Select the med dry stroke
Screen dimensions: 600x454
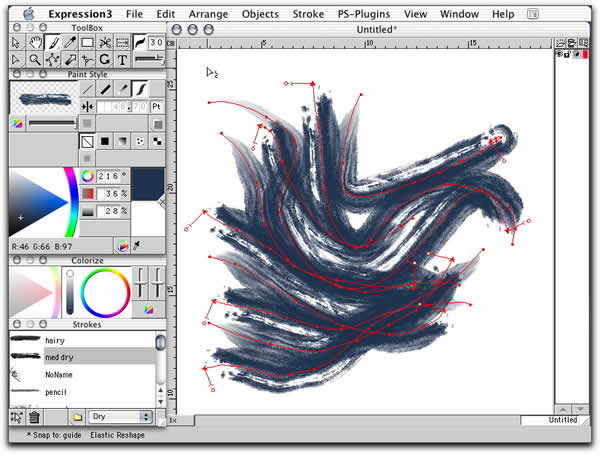[x=82, y=357]
